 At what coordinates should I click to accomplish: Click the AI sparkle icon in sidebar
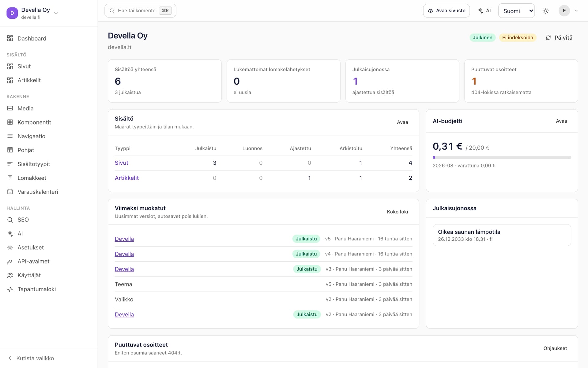[10, 234]
